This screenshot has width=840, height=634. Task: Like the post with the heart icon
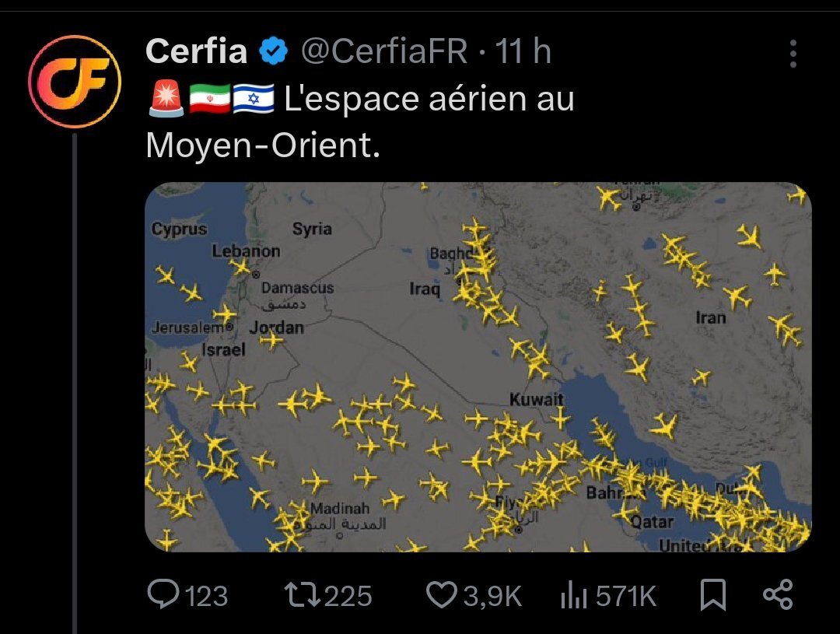[x=442, y=595]
